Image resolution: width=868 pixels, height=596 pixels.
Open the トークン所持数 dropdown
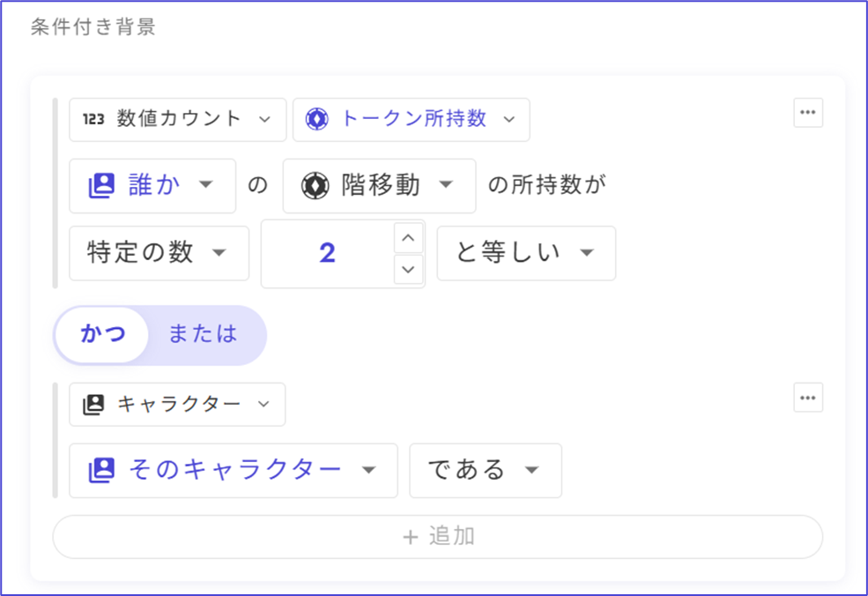(412, 119)
